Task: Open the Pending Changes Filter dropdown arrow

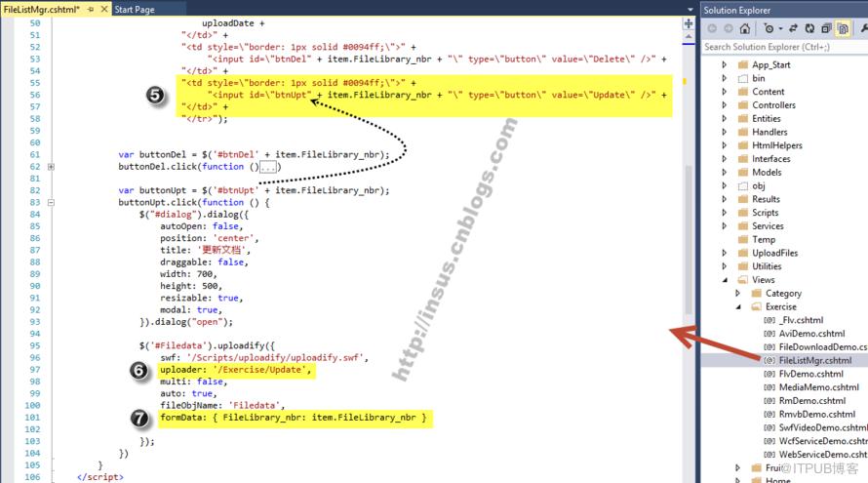Action: tap(780, 29)
